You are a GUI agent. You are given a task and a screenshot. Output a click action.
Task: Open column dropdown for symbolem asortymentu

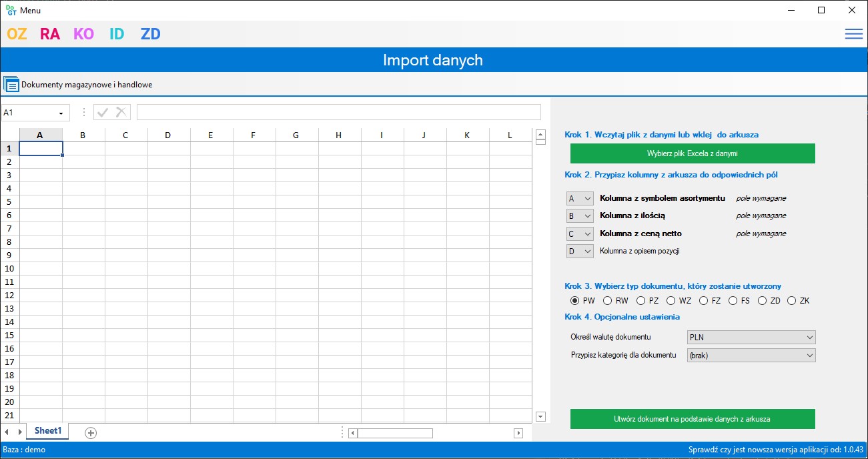click(x=579, y=198)
